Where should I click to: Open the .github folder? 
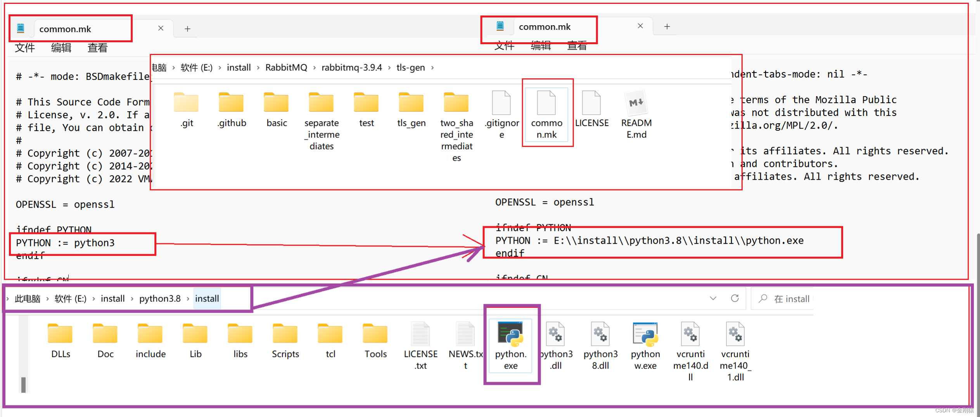tap(232, 109)
